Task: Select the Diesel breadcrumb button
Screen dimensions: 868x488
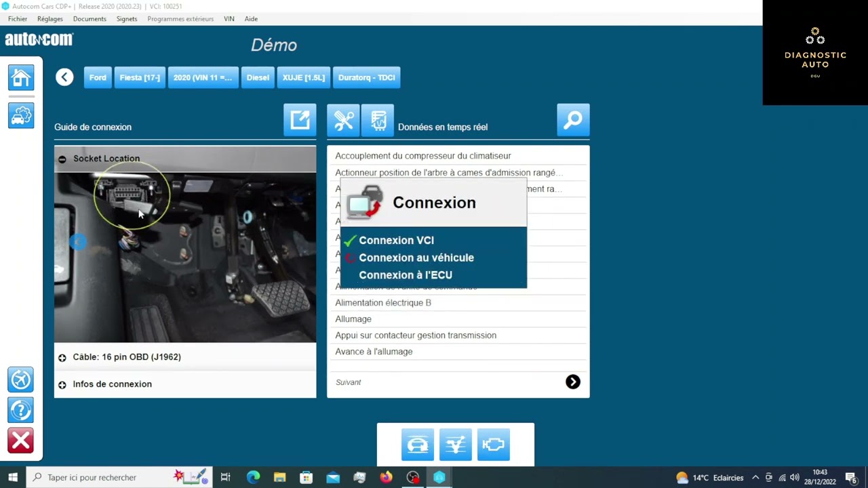Action: [258, 77]
